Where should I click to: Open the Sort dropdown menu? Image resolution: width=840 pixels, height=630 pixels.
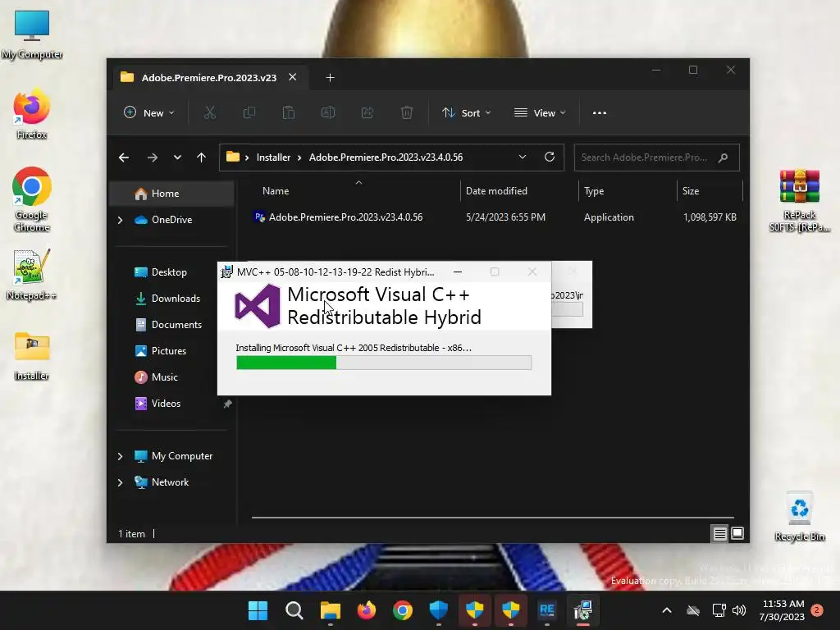(x=466, y=112)
